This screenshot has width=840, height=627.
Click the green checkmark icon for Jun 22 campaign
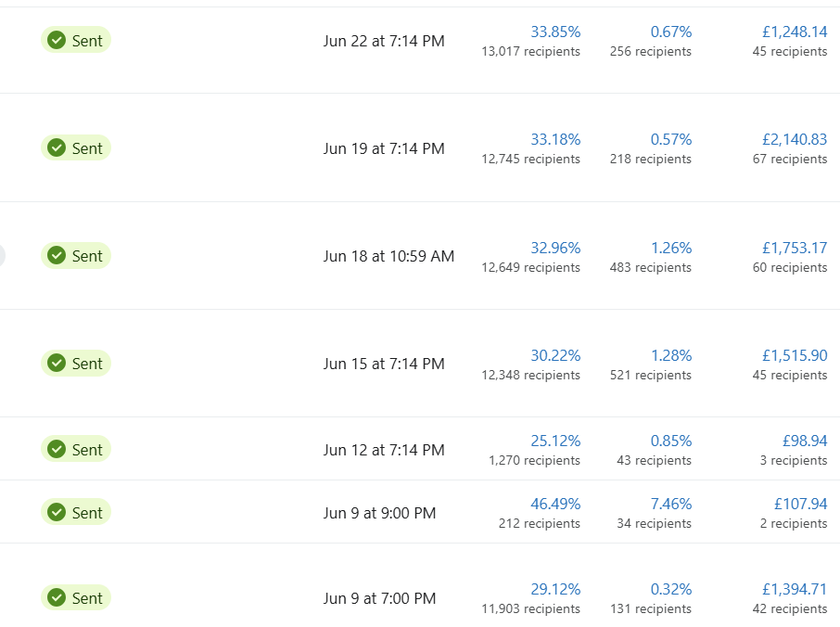57,40
